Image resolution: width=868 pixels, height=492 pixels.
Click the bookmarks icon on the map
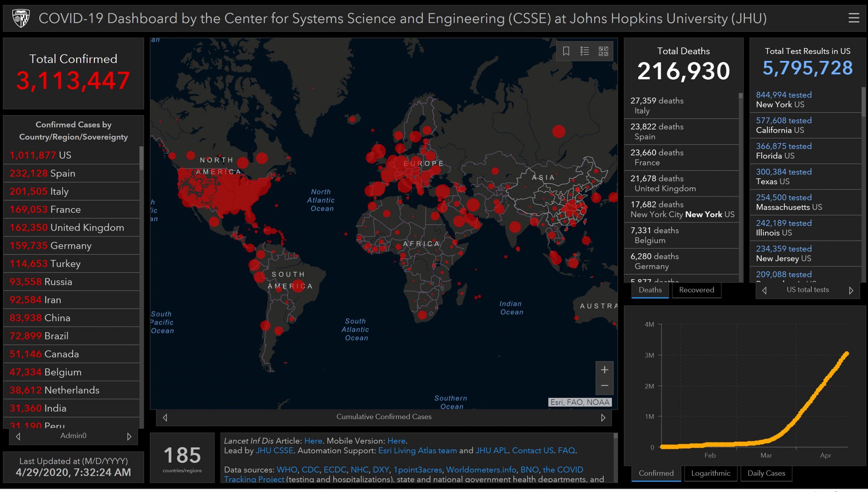[x=566, y=51]
